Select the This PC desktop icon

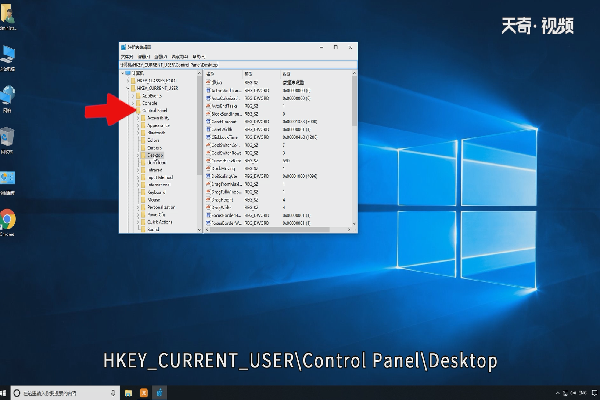tap(8, 53)
